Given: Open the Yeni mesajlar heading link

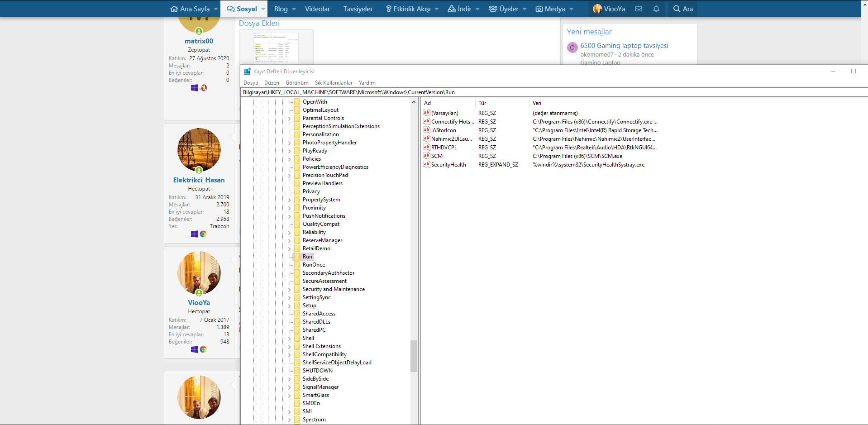Looking at the screenshot, I should pos(589,32).
